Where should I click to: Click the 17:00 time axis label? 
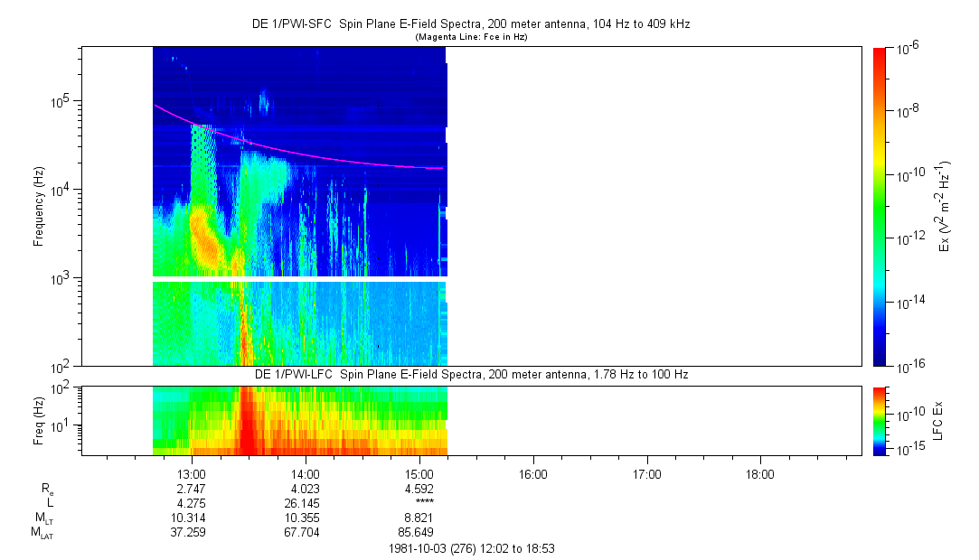pos(646,474)
